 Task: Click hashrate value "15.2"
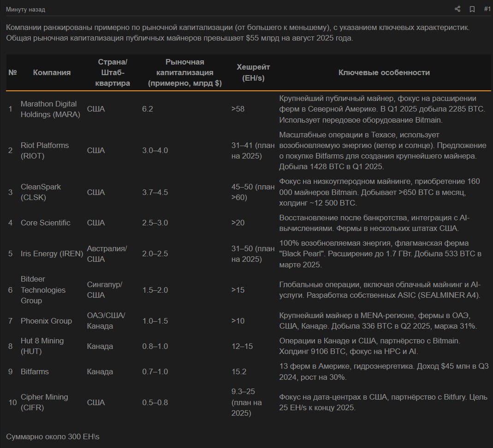tap(239, 371)
